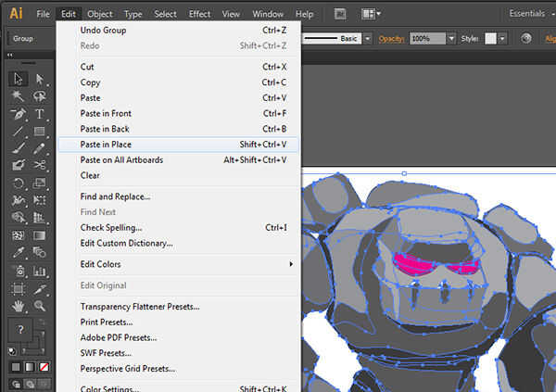Image resolution: width=556 pixels, height=392 pixels.
Task: Select the Type tool
Action: (39, 113)
